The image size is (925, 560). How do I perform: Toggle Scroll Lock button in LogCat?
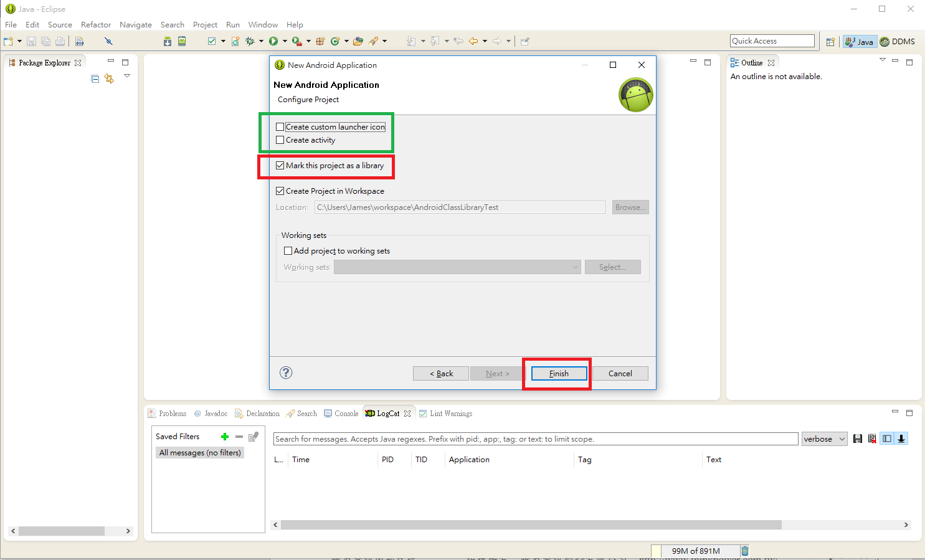point(901,439)
